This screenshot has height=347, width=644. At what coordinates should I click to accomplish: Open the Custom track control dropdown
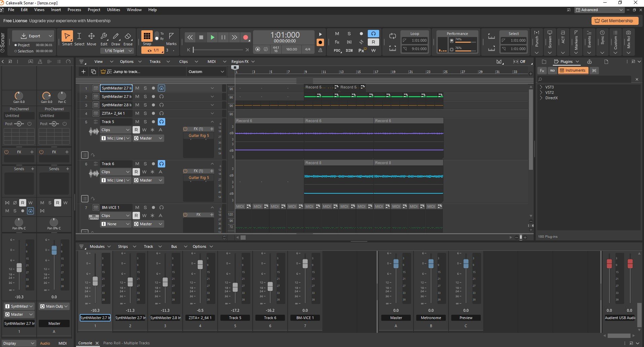206,72
